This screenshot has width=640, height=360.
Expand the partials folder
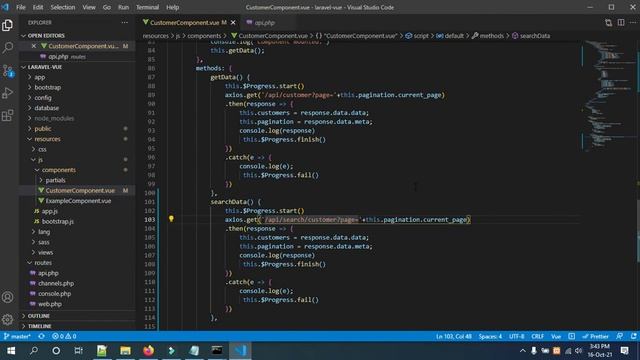click(56, 180)
